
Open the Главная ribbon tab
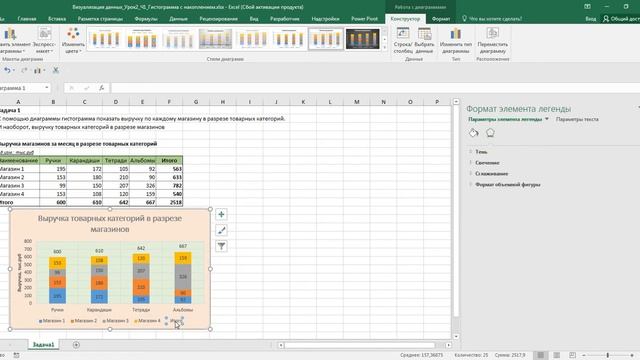point(27,19)
